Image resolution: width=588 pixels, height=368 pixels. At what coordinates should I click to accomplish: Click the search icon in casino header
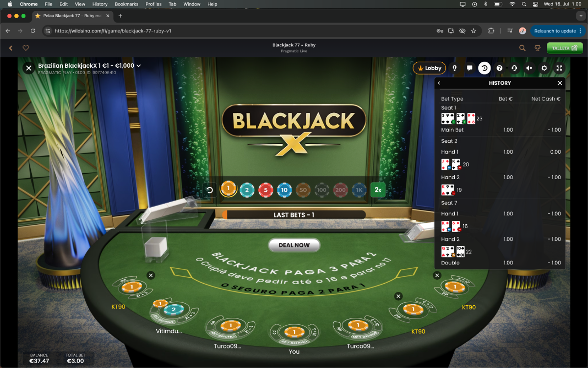click(x=522, y=48)
